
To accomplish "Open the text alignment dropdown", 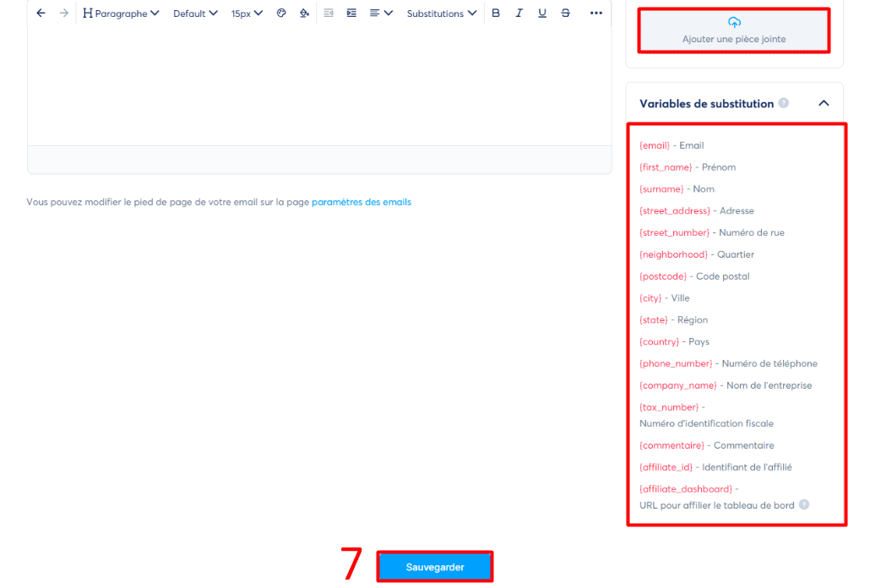I will point(381,13).
